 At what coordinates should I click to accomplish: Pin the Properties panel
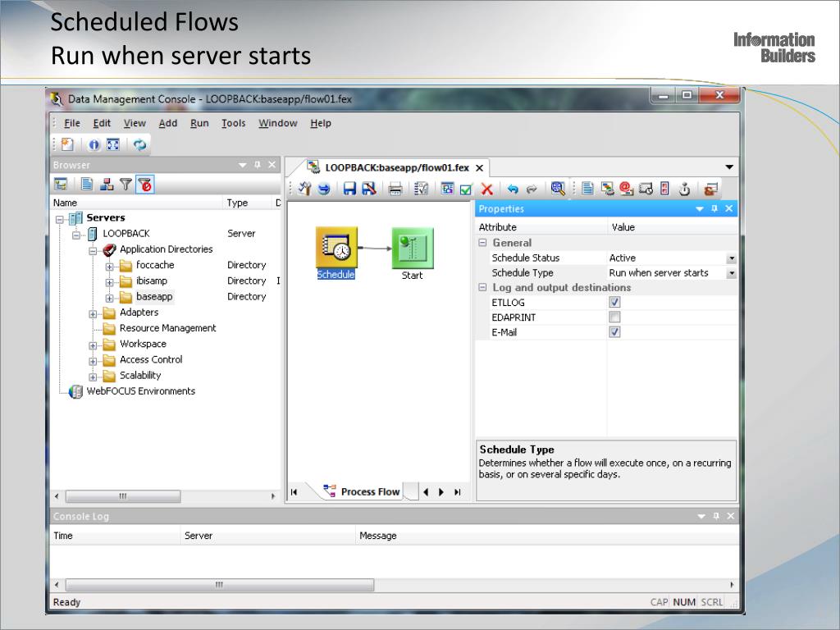[x=714, y=208]
